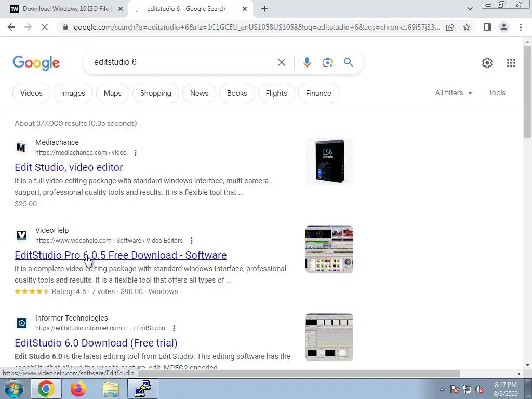Close the editstudio 6 search tab
Screen dimensions: 532x399
(245, 9)
